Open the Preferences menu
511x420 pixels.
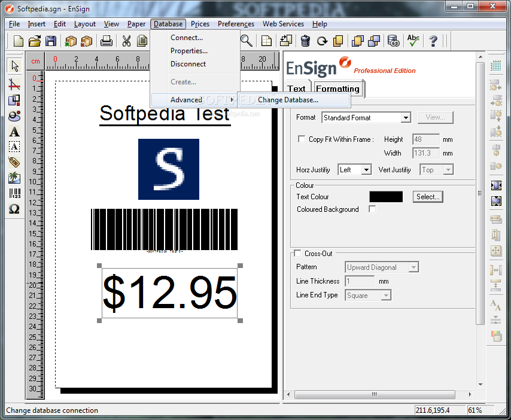coord(236,24)
